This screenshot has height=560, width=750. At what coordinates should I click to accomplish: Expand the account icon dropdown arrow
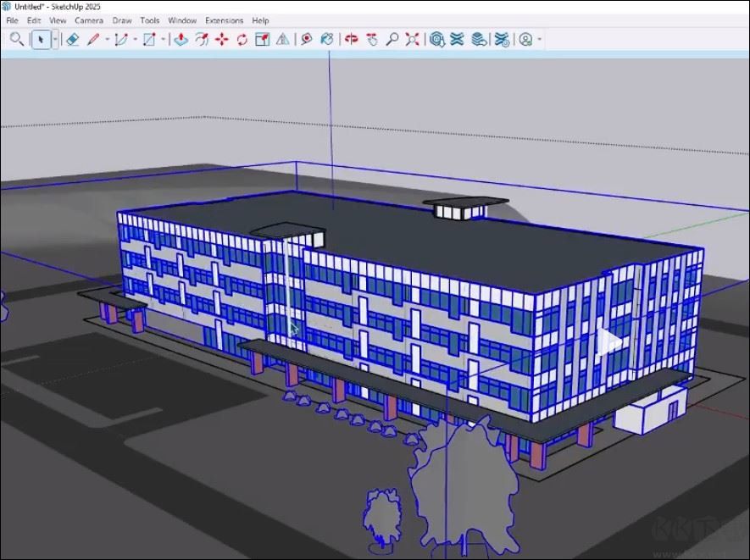540,39
